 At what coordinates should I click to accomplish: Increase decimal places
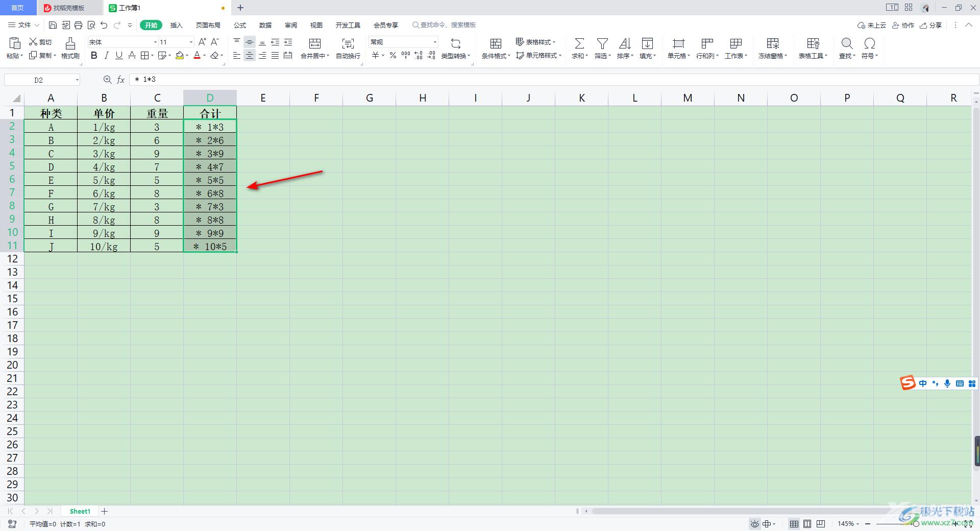pyautogui.click(x=419, y=55)
